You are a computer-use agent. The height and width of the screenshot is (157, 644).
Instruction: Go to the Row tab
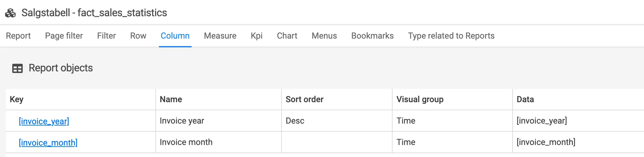point(138,36)
